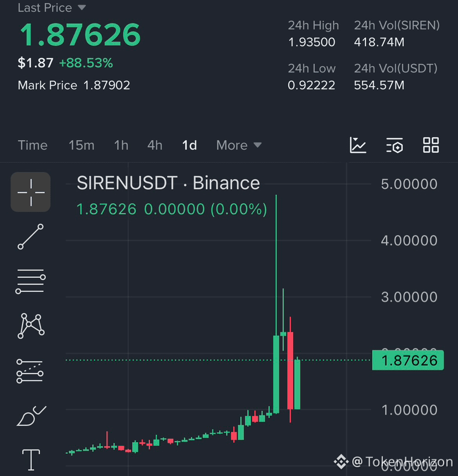Viewport: 458px width, 476px height.
Task: Open the grid layout icon
Action: [431, 145]
